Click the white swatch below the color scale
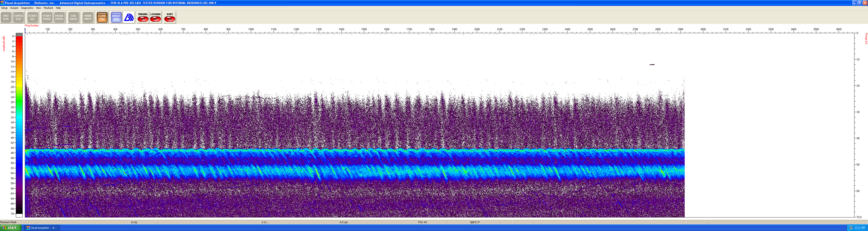 pos(19,215)
